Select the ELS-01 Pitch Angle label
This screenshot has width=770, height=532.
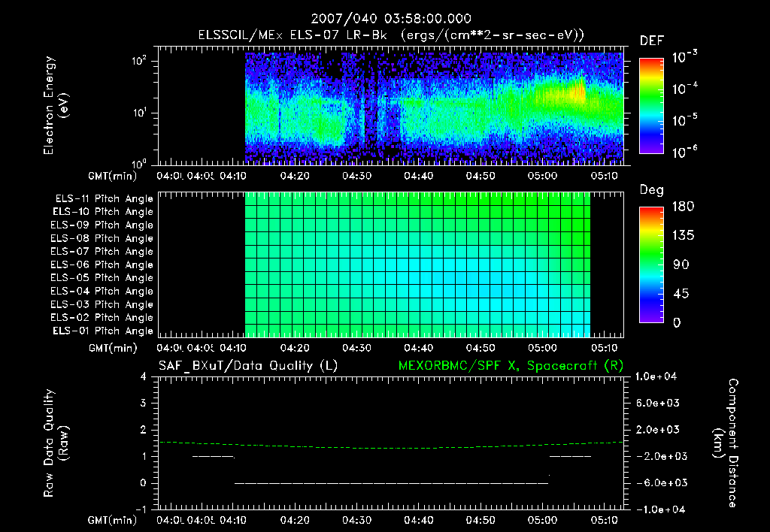pyautogui.click(x=103, y=331)
